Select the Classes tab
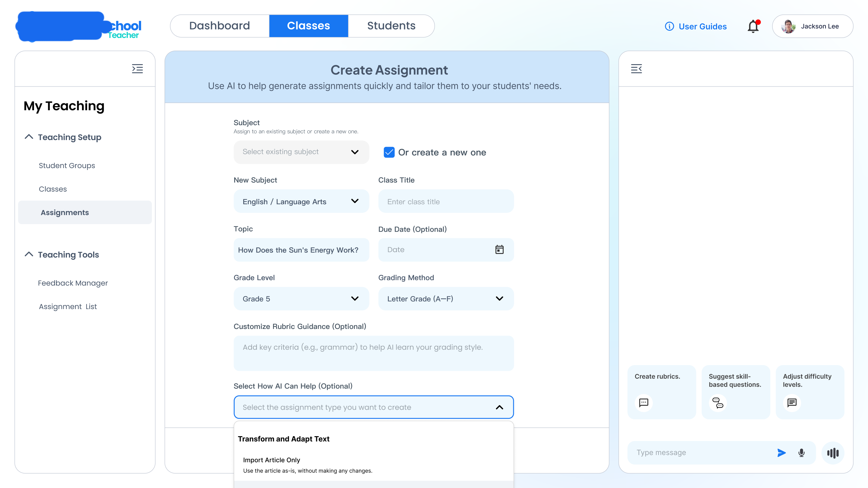Viewport: 868px width, 488px height. 308,26
